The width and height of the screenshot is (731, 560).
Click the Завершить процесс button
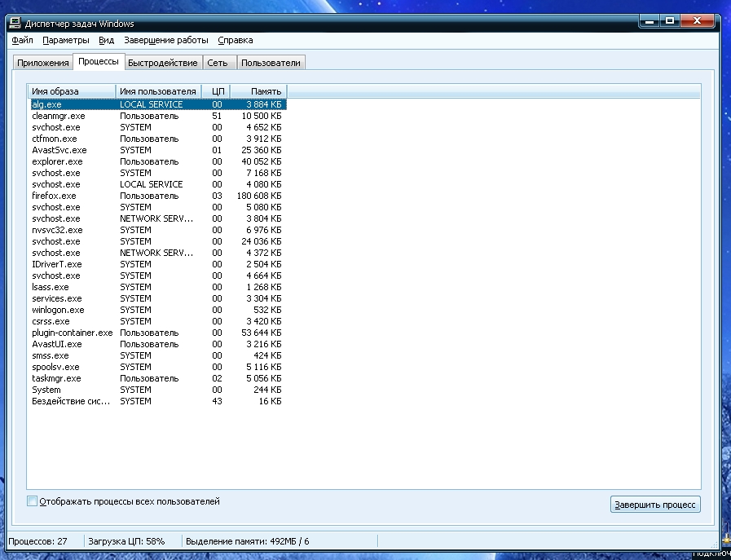click(x=655, y=505)
